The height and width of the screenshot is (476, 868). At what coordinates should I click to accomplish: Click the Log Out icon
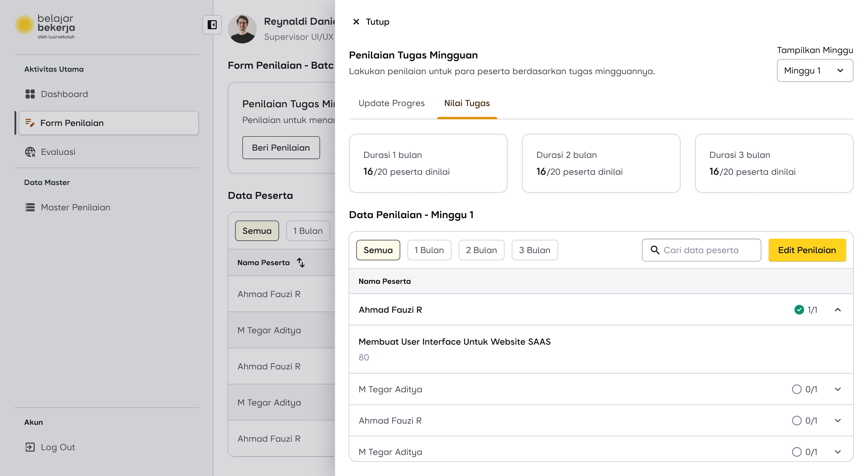(x=30, y=447)
